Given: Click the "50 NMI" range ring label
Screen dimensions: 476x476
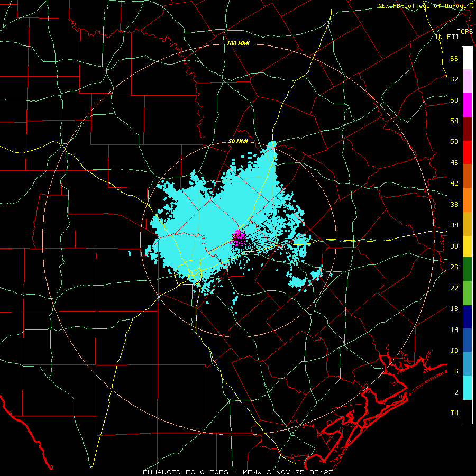Looking at the screenshot, I should (238, 141).
